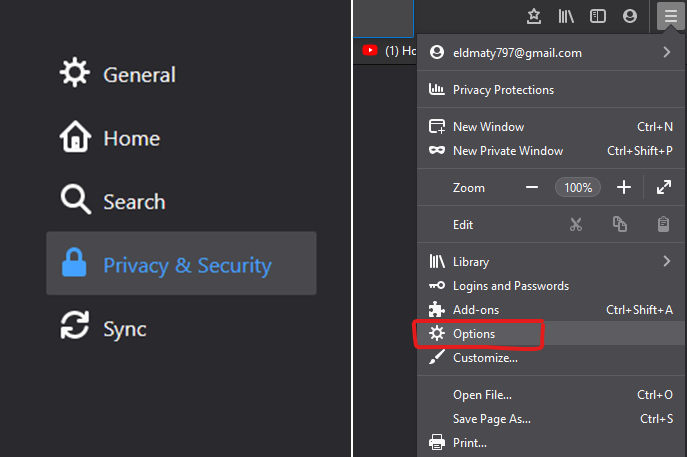Click the Cut scissors icon
Screen dimensions: 687x457
pyautogui.click(x=576, y=225)
